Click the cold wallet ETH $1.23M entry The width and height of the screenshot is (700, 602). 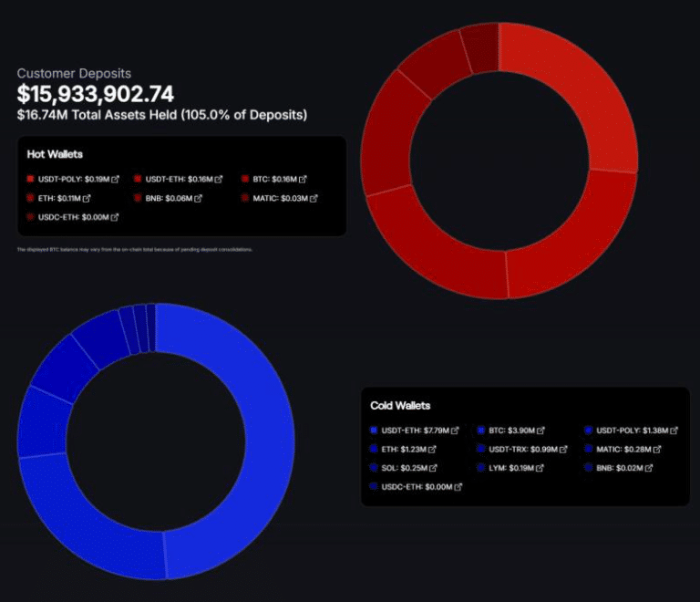(403, 450)
